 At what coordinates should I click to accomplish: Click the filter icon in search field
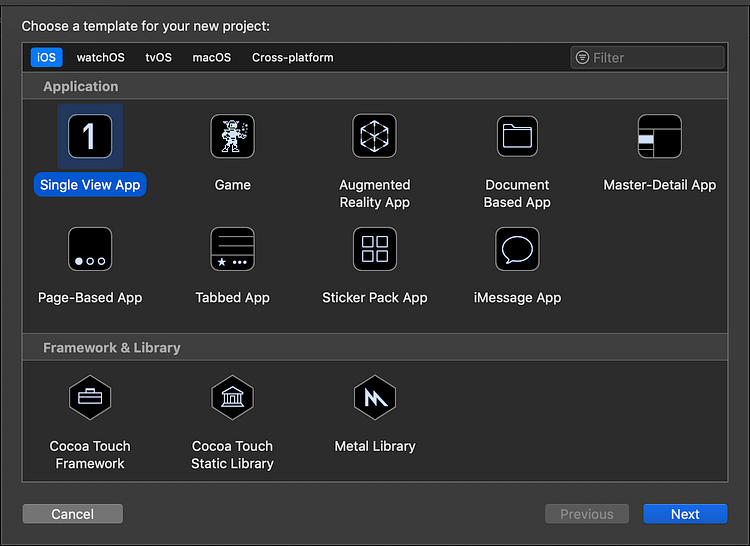(582, 58)
